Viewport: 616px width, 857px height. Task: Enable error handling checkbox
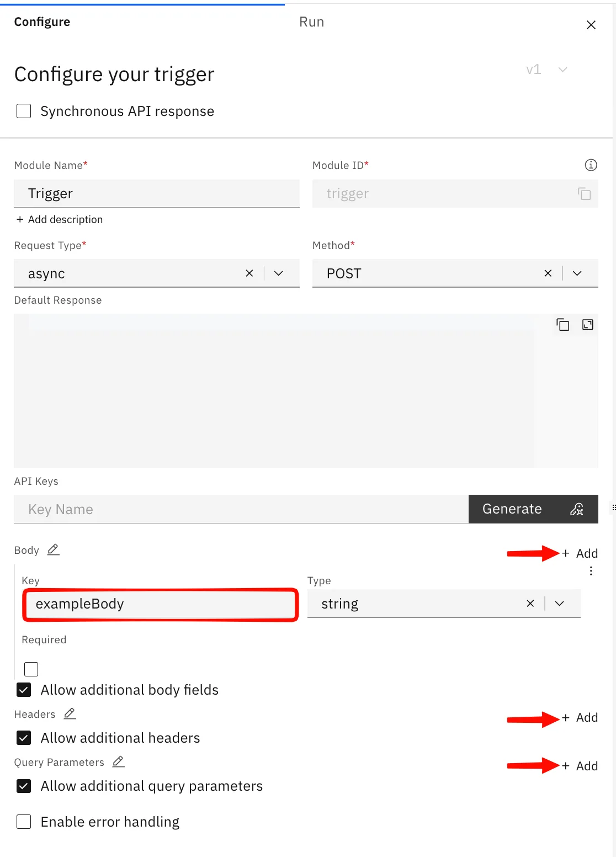click(24, 822)
